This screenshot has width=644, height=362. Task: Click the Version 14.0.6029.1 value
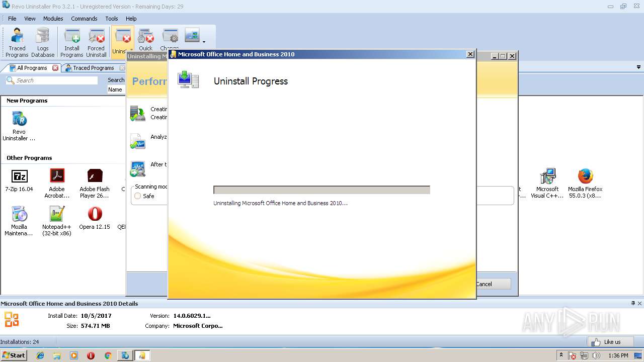(x=192, y=316)
